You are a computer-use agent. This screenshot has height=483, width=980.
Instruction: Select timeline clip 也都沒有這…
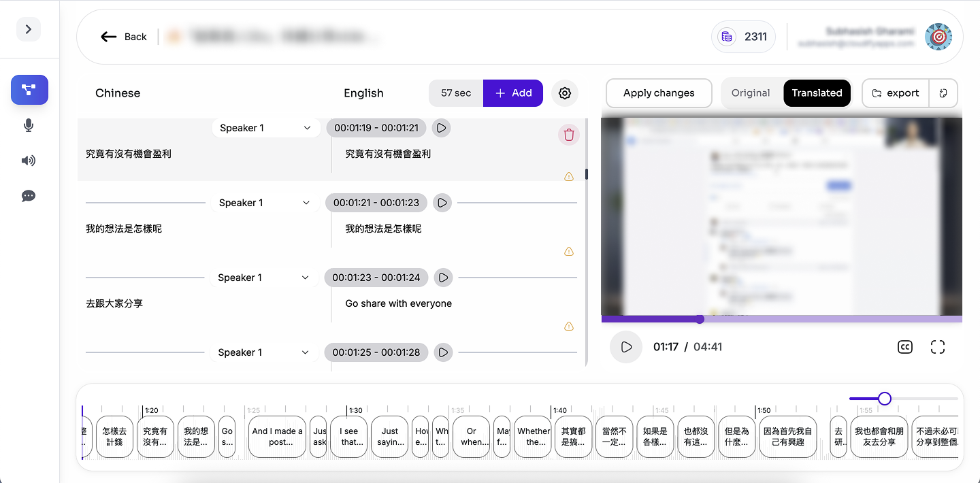(696, 437)
